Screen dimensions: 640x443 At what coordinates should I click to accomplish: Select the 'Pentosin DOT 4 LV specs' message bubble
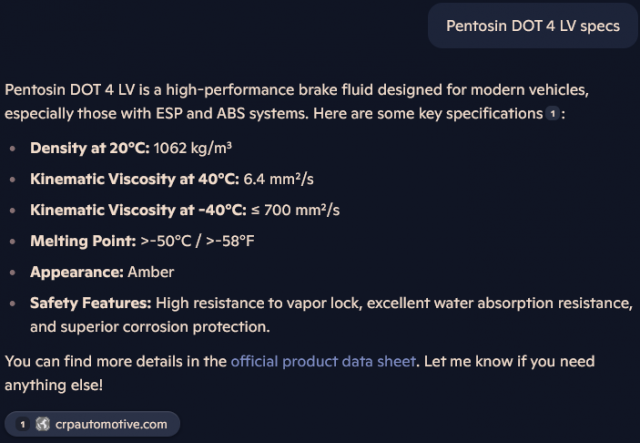(533, 26)
